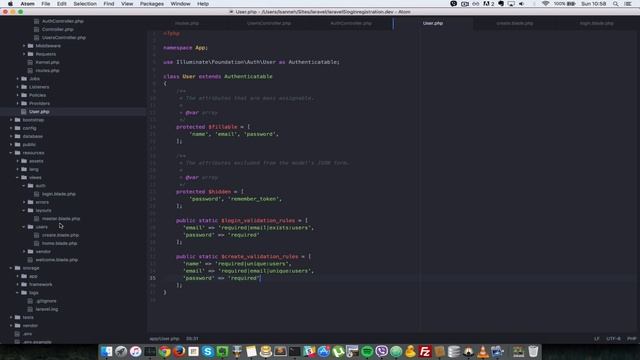Open the Apple menu
Screen dimensions: 640x360
[x=10, y=4]
